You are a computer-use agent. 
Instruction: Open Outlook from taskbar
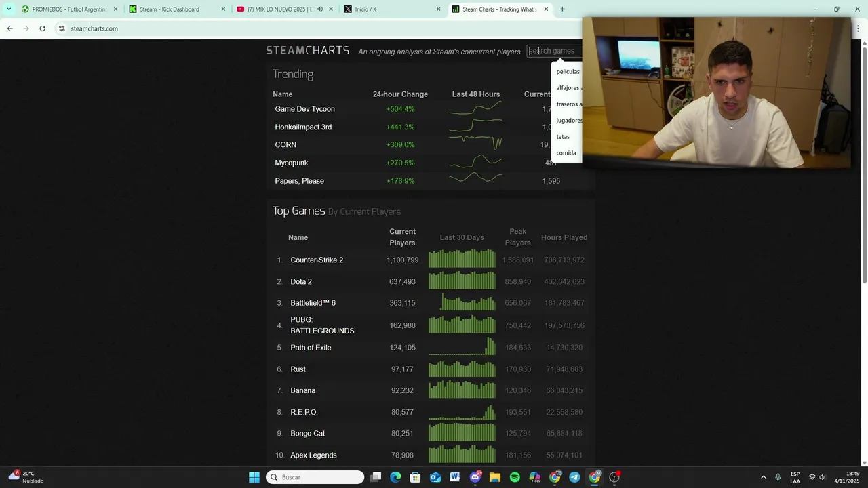[x=435, y=477]
